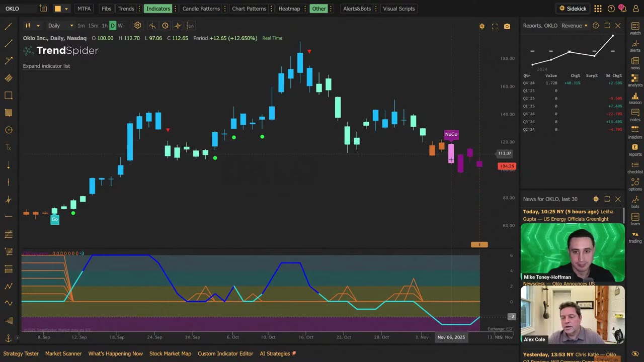Open the Custom Indicator Editor tab

click(x=225, y=353)
